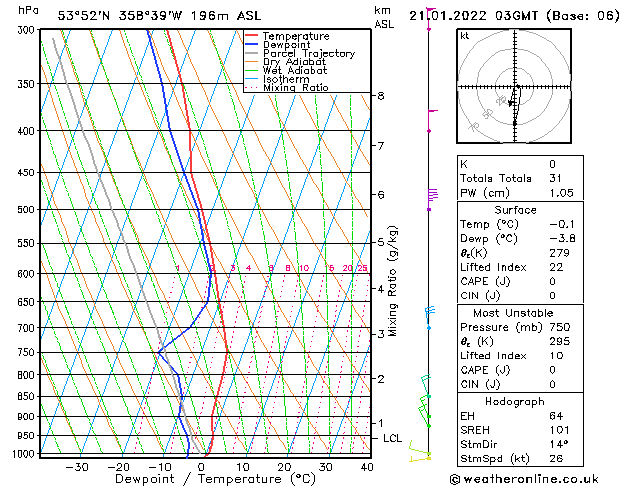The height and width of the screenshot is (486, 629).
Task: Click the weatheronline.co.uk copyright text
Action: [x=524, y=479]
